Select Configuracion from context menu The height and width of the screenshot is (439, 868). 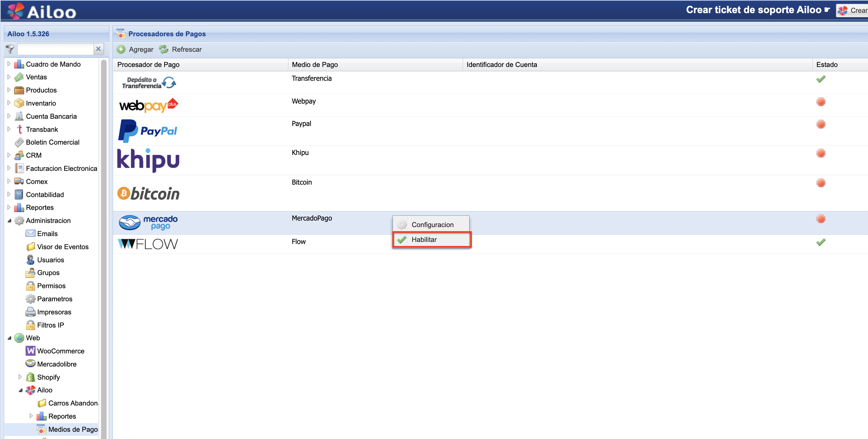coord(432,225)
